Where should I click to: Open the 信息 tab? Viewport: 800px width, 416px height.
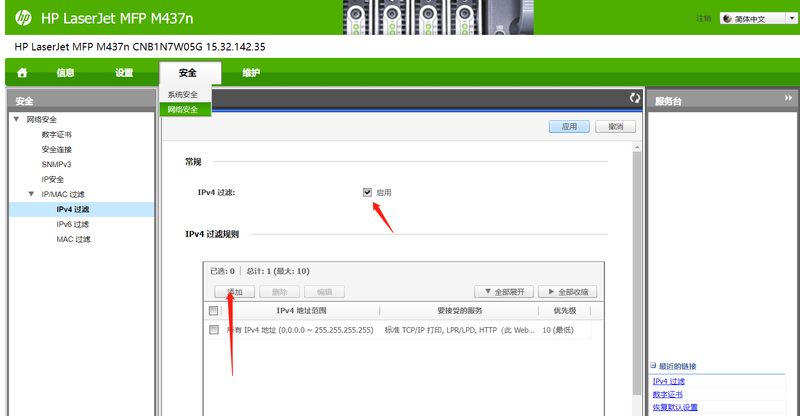point(65,73)
